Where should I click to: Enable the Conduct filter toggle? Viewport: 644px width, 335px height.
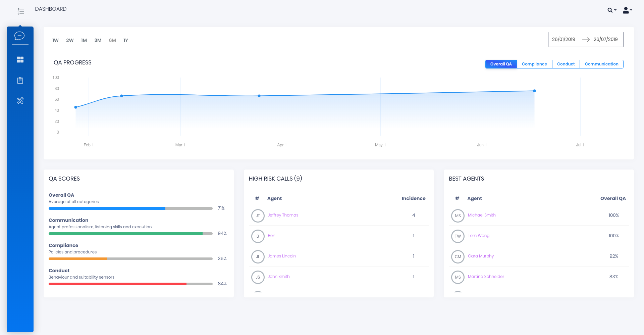[x=566, y=64]
